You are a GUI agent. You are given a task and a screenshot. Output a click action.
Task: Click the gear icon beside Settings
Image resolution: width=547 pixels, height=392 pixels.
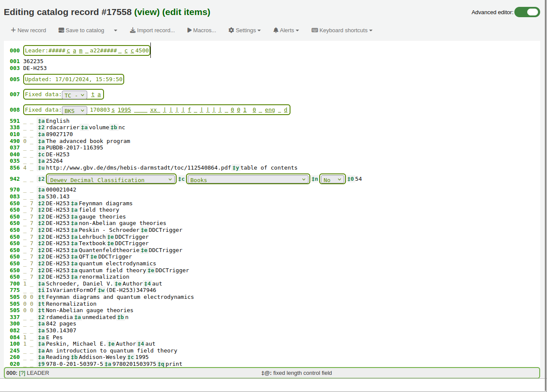pyautogui.click(x=231, y=30)
